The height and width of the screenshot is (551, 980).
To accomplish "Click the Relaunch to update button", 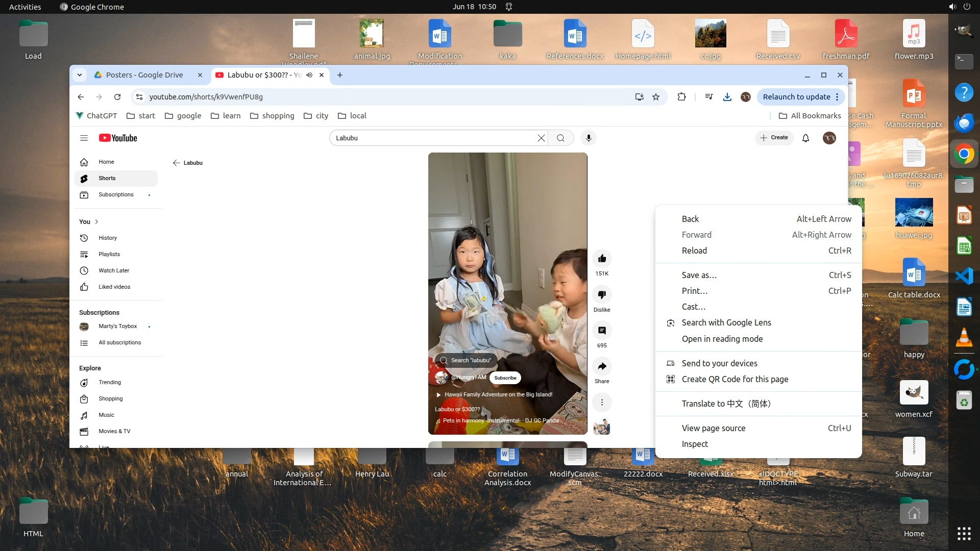I will 796,97.
